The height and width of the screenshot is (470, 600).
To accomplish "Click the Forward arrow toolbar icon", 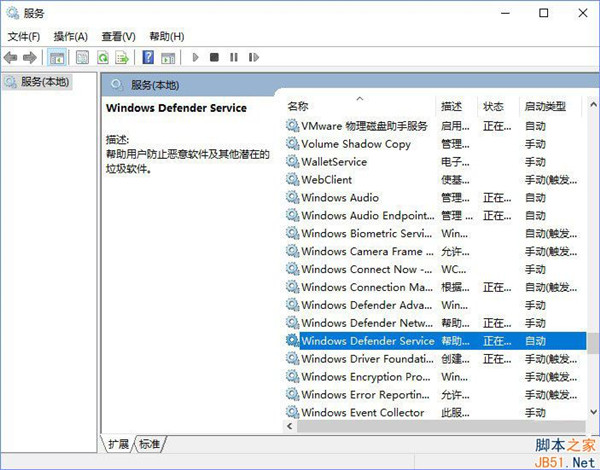I will click(x=30, y=58).
